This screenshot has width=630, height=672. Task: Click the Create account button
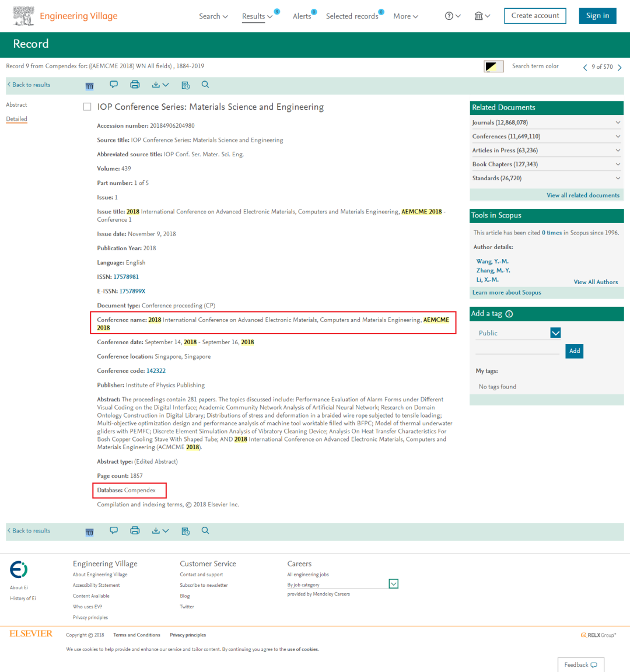pyautogui.click(x=535, y=16)
